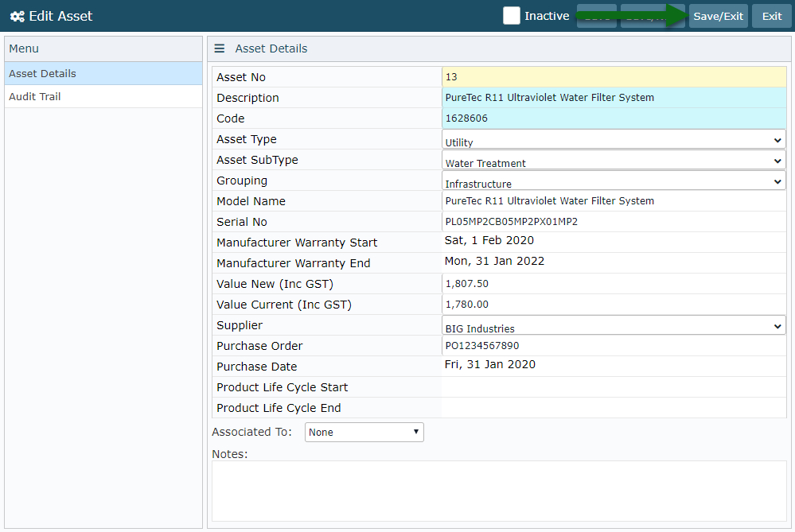The width and height of the screenshot is (795, 532).
Task: Open the Supplier dropdown
Action: [x=614, y=325]
